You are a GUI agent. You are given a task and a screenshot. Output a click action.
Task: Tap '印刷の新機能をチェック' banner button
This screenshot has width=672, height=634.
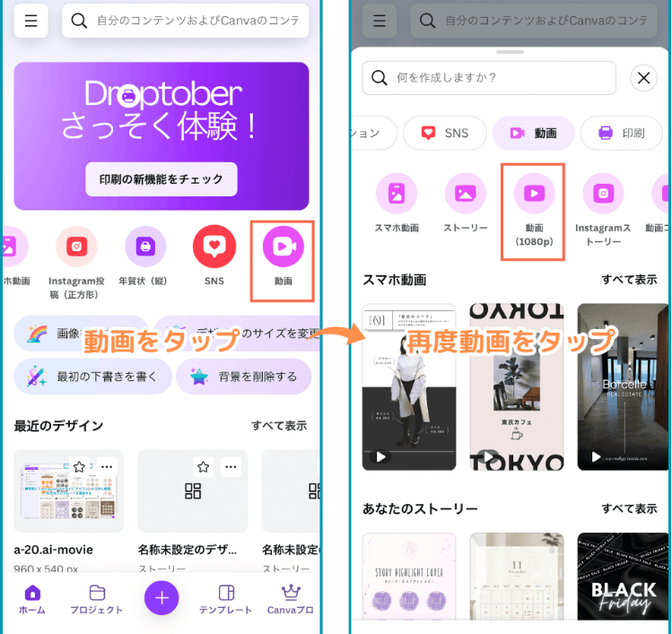click(161, 179)
